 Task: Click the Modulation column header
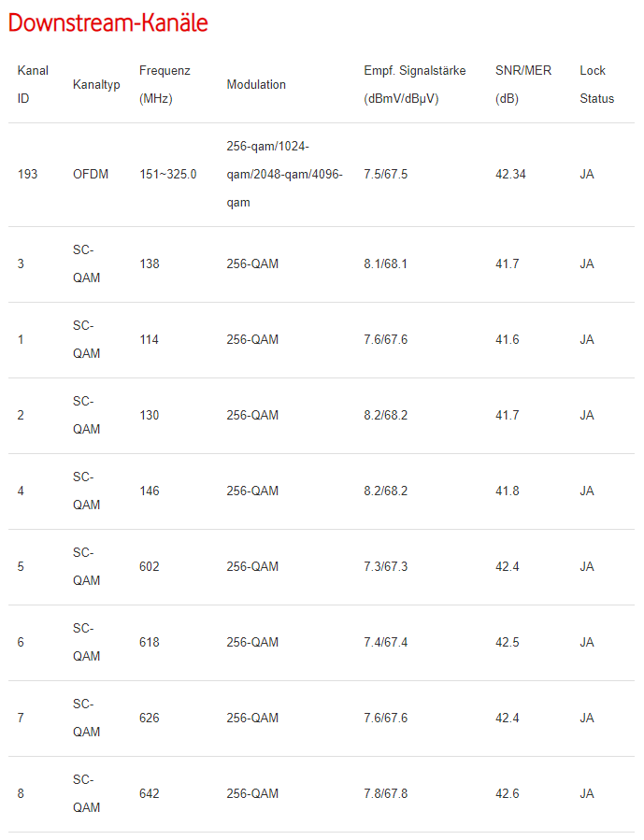click(x=256, y=84)
